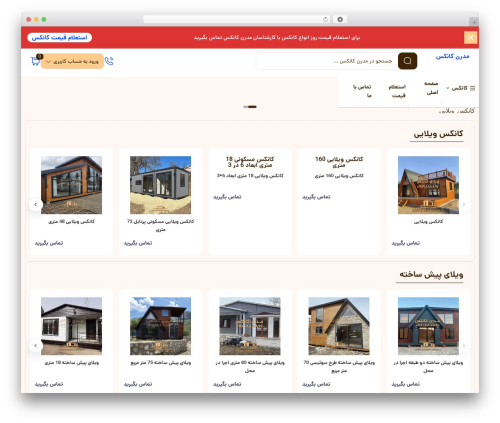Open the کانکس ویلایی 48 متری title

point(71,221)
